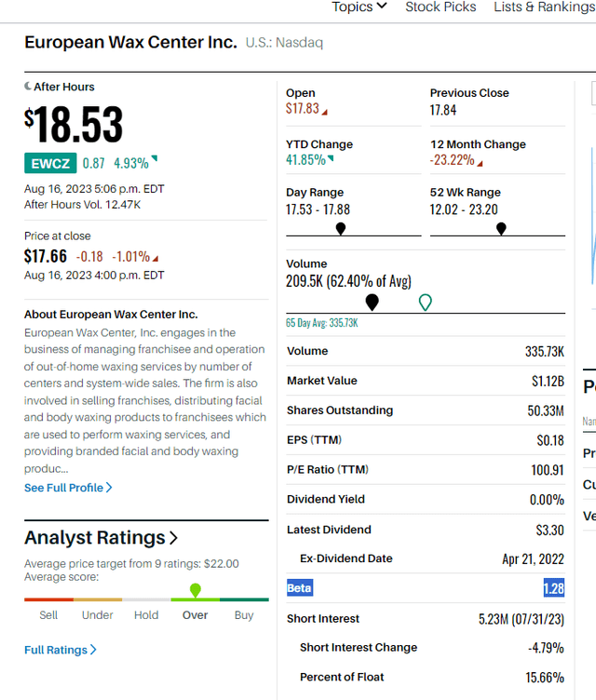
Task: Click the teal triangle beside YTD Change
Action: click(x=332, y=160)
